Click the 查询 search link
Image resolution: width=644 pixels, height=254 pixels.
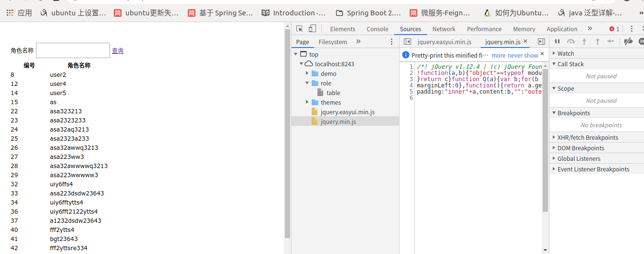[118, 50]
